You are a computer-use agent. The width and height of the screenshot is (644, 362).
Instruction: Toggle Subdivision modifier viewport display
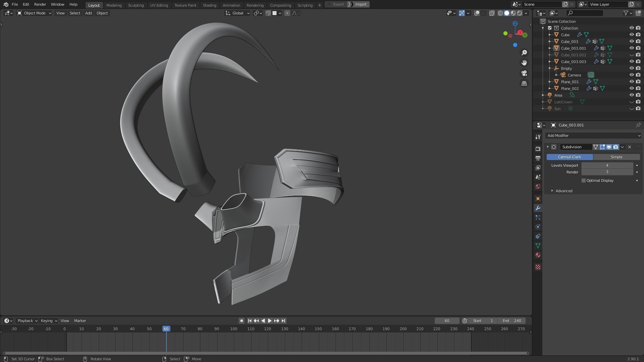[x=609, y=147]
